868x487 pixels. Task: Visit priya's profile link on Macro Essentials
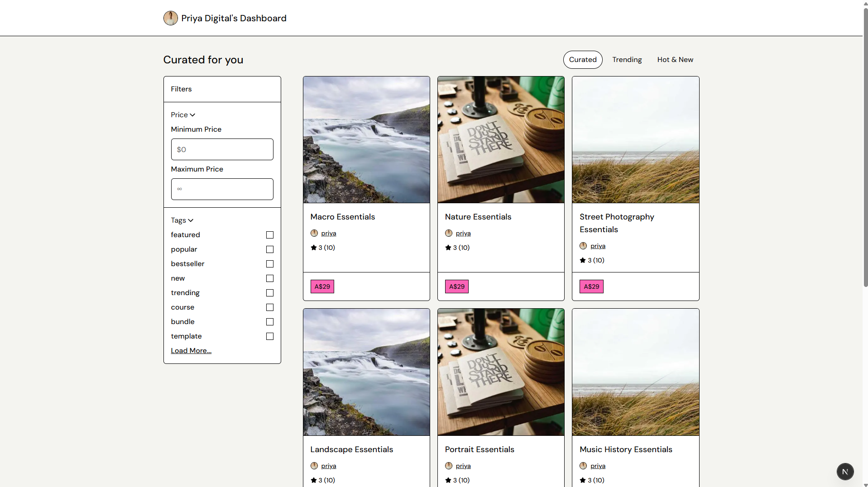pyautogui.click(x=329, y=234)
